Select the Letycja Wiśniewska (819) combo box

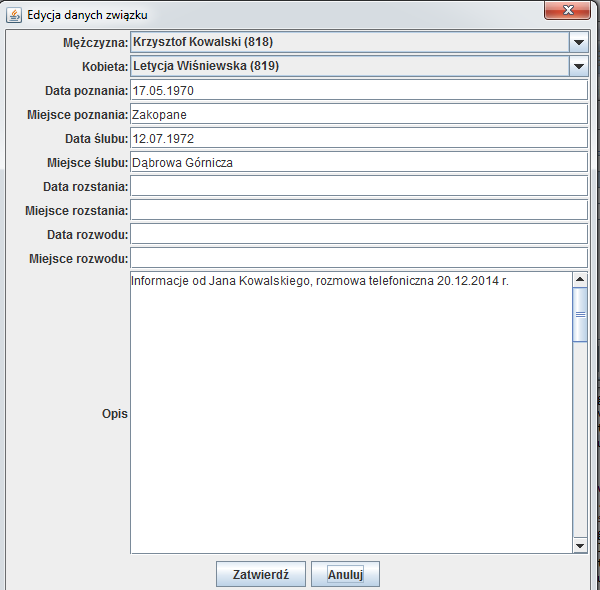point(359,66)
